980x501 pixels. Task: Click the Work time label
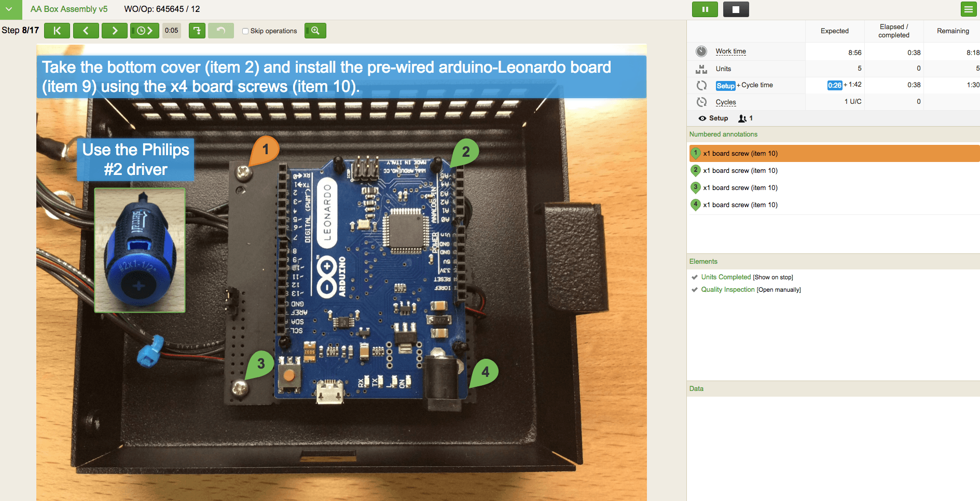click(730, 51)
